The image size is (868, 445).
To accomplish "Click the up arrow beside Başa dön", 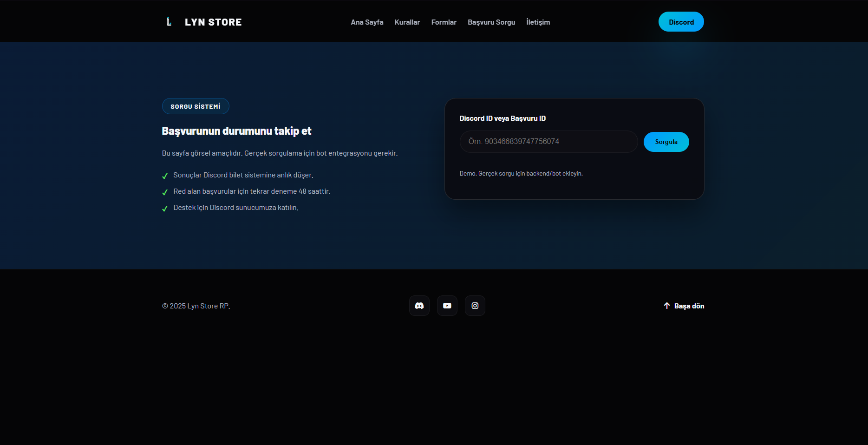I will 666,306.
